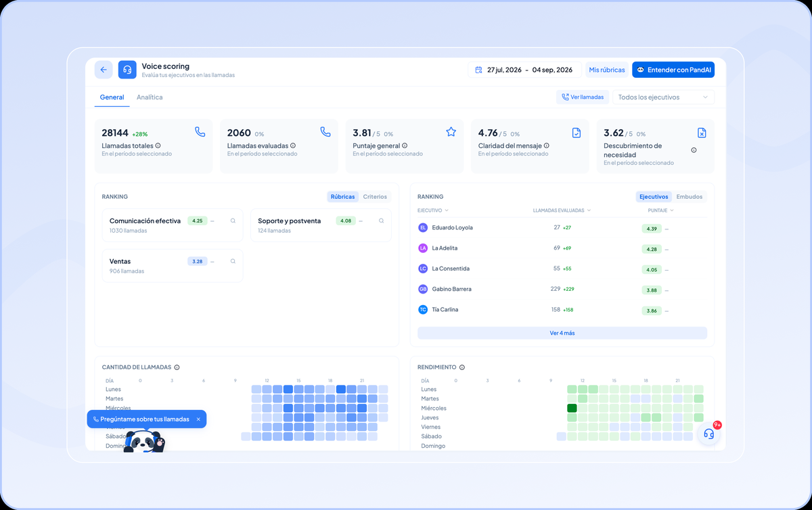Click the Ver 4 más button
Screen dimensions: 812x510
pyautogui.click(x=562, y=333)
